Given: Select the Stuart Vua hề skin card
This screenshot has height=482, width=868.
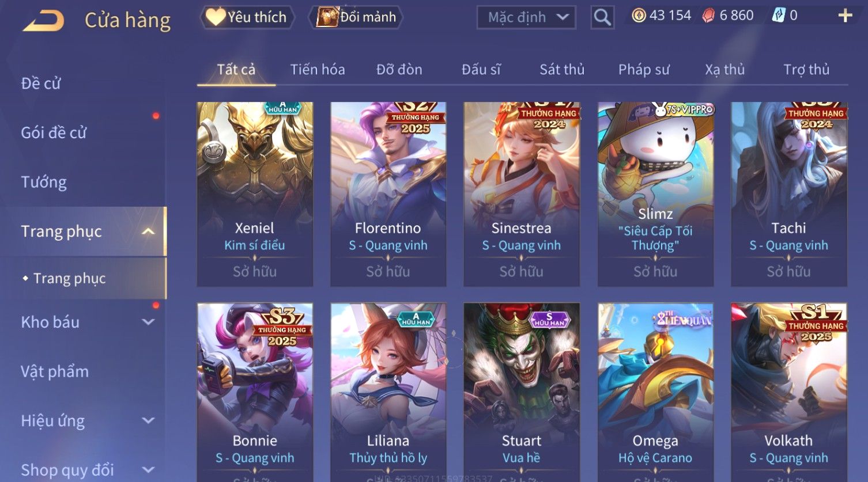Looking at the screenshot, I should pyautogui.click(x=522, y=392).
